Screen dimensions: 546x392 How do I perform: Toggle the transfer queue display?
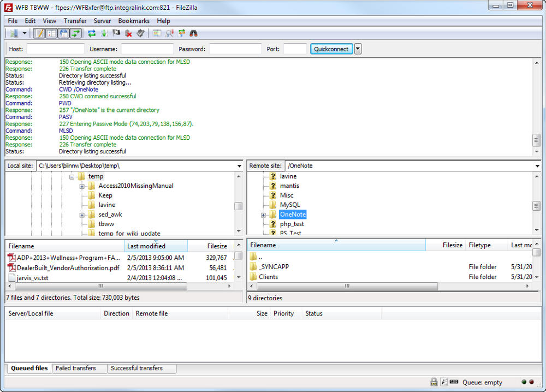click(x=75, y=33)
